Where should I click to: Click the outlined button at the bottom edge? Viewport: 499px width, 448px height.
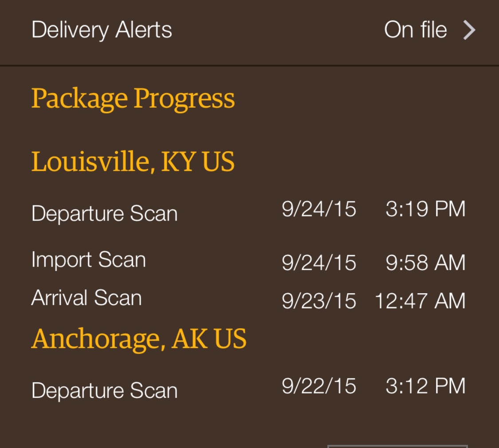pos(397,446)
